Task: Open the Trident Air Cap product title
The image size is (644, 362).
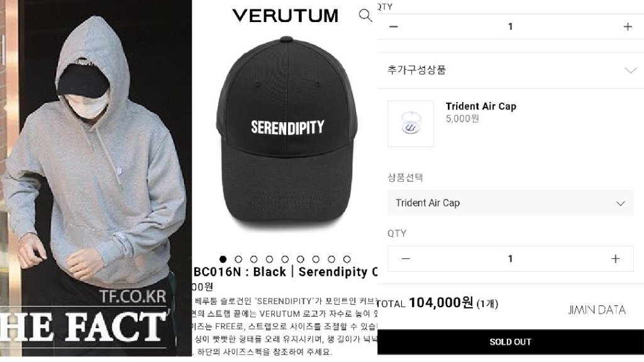Action: 481,106
